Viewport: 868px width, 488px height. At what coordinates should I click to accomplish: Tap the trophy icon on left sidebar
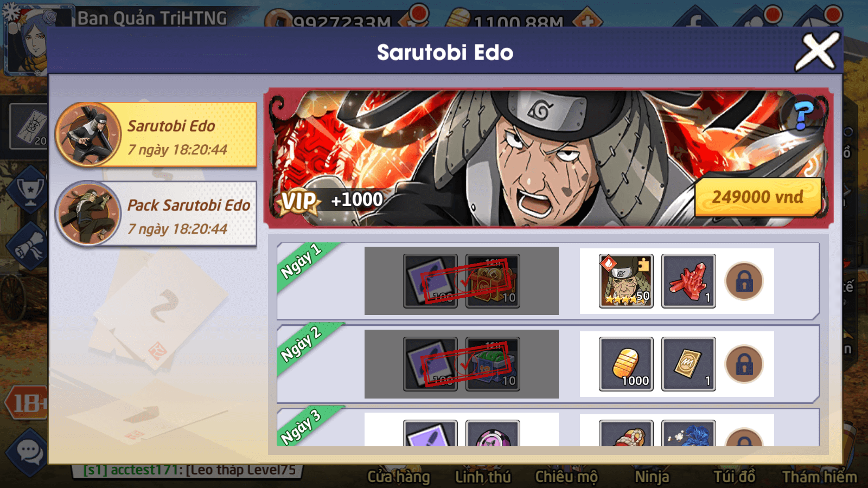click(30, 191)
